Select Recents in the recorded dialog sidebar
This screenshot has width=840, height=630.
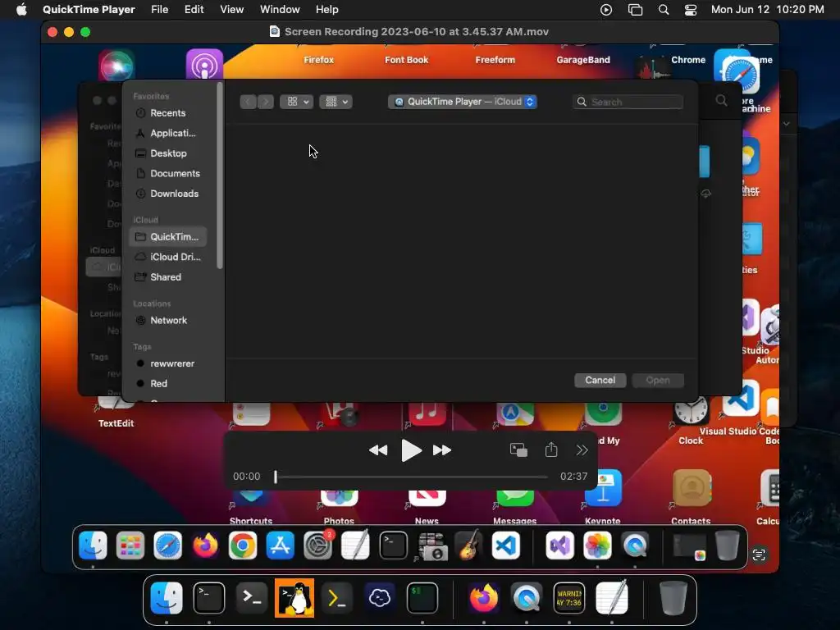coord(167,113)
